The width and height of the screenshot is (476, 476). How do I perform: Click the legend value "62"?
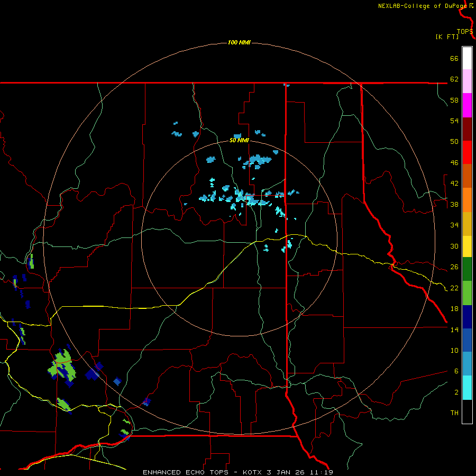(x=454, y=79)
